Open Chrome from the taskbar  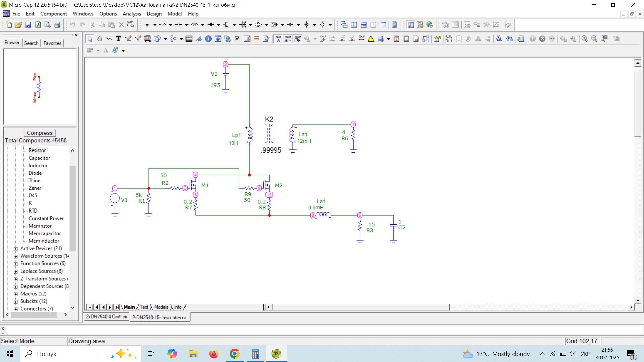coord(234,354)
